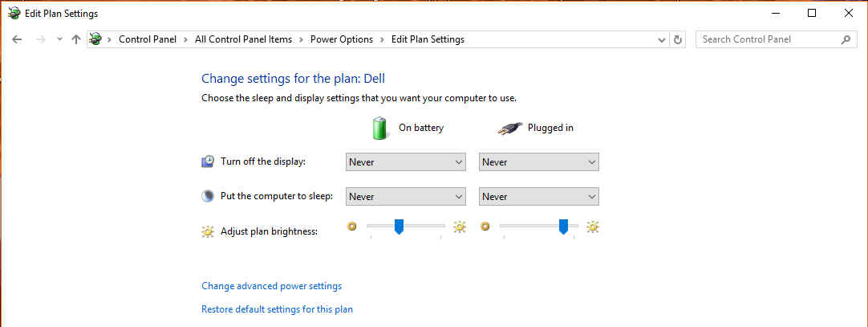This screenshot has height=327, width=868.
Task: Click Restore default settings for this plan
Action: (x=278, y=309)
